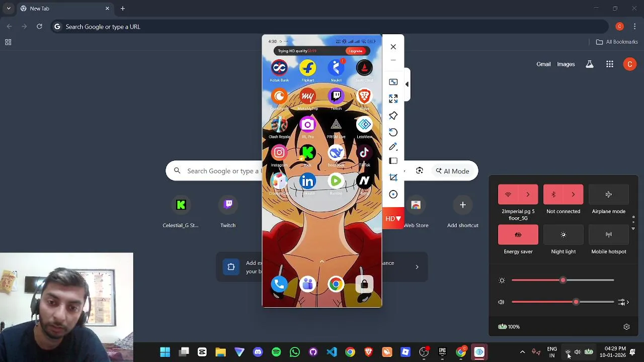Open the LetsView whiteboard pencil tool
The width and height of the screenshot is (644, 362).
(393, 147)
